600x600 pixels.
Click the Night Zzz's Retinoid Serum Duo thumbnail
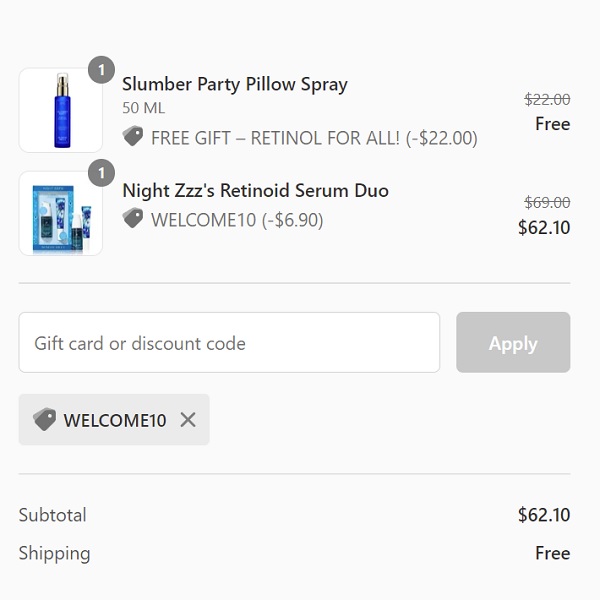click(x=60, y=213)
